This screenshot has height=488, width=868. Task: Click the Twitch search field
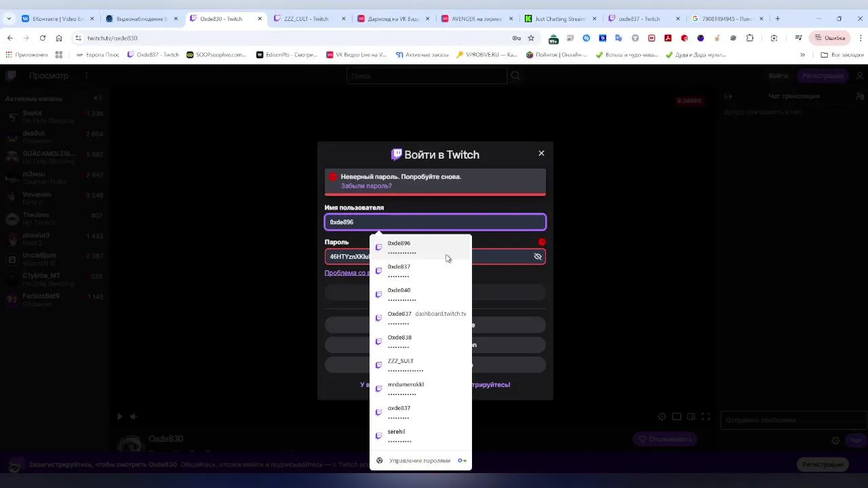[x=427, y=76]
